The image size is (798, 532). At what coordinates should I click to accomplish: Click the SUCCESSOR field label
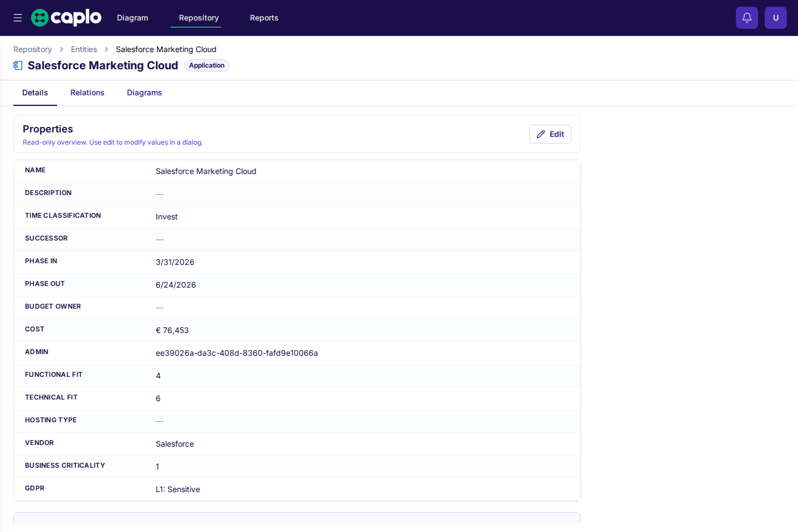click(x=47, y=238)
